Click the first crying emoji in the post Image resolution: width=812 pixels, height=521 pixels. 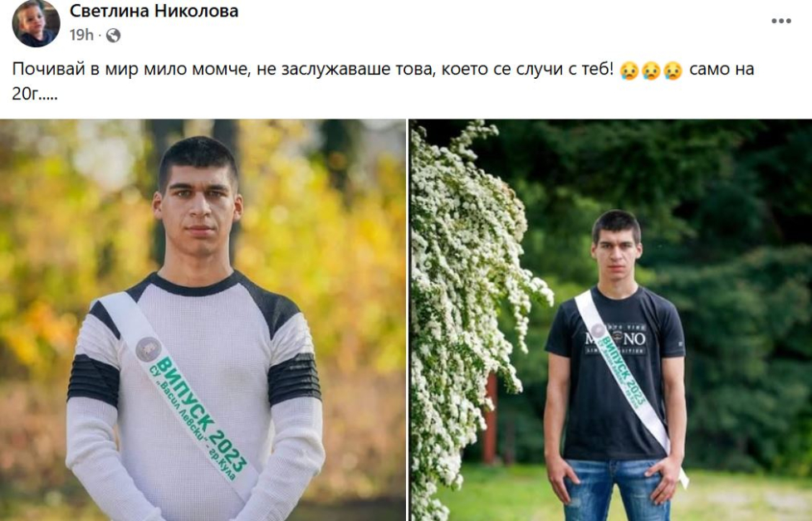click(x=629, y=70)
